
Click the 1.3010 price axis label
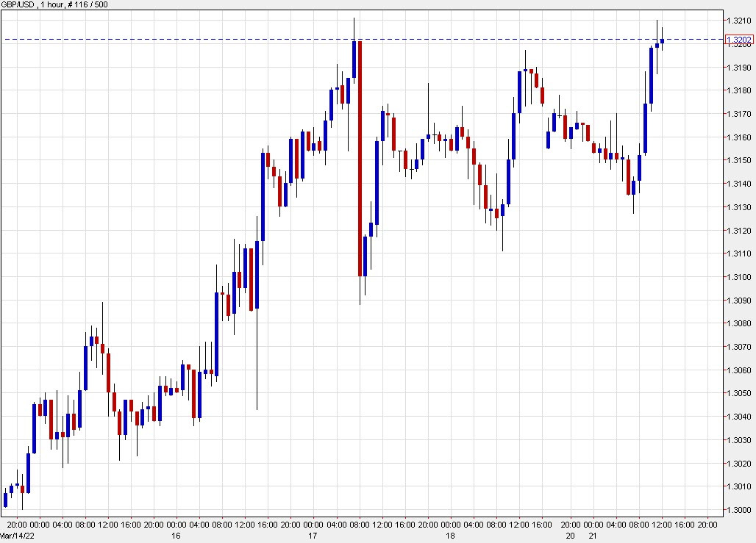tap(739, 486)
